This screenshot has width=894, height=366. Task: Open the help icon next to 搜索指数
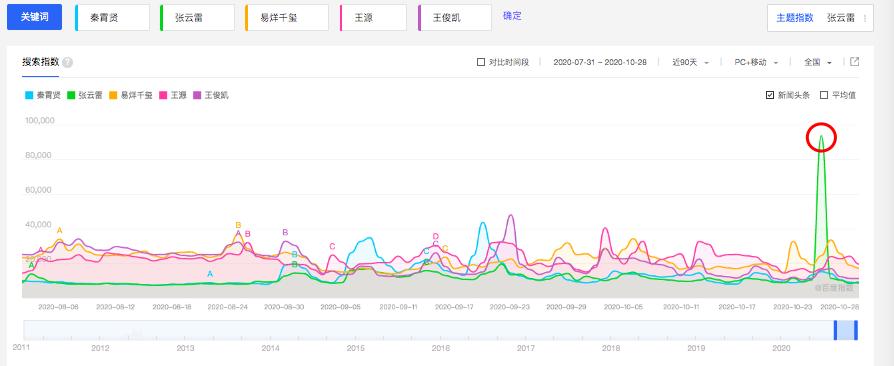coord(67,62)
